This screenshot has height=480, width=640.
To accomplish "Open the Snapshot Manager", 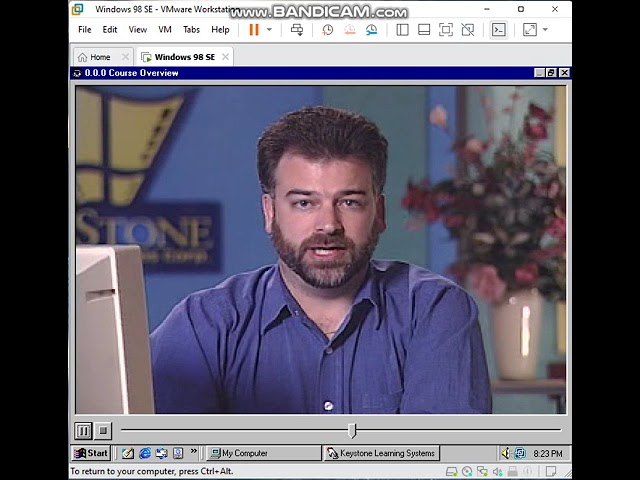I will (371, 30).
